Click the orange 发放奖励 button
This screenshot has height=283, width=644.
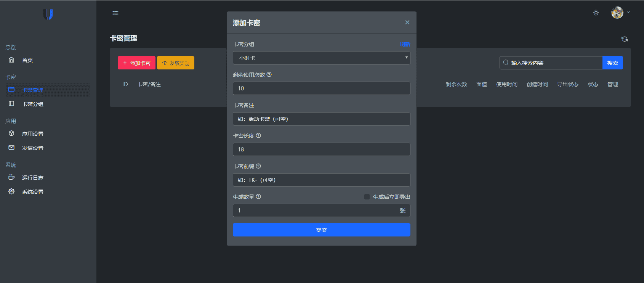(x=176, y=63)
